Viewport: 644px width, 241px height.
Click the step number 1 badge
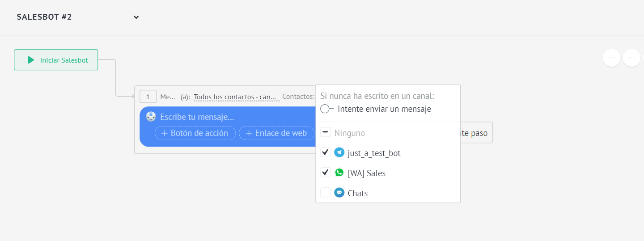pyautogui.click(x=148, y=97)
